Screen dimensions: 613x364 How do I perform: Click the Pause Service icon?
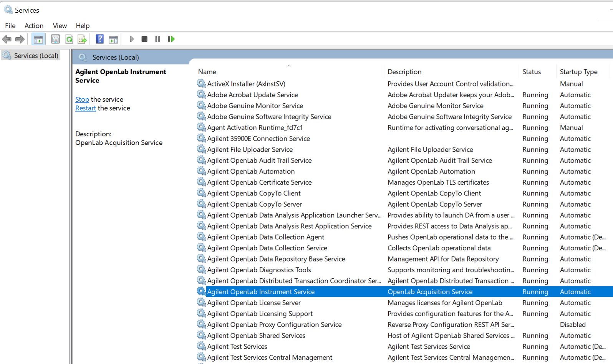tap(157, 39)
